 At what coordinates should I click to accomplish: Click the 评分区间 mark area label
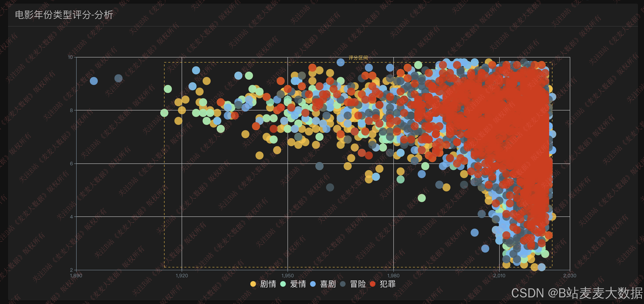[358, 58]
